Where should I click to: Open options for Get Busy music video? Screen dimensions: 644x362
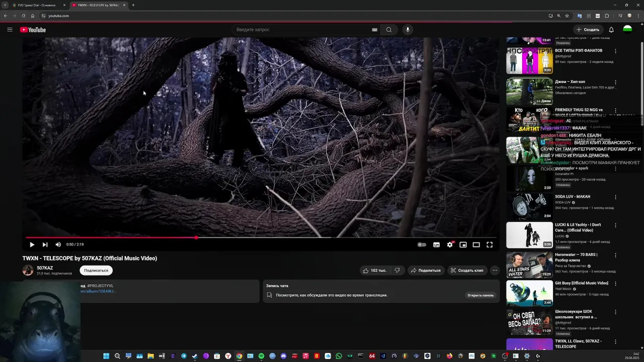click(615, 284)
